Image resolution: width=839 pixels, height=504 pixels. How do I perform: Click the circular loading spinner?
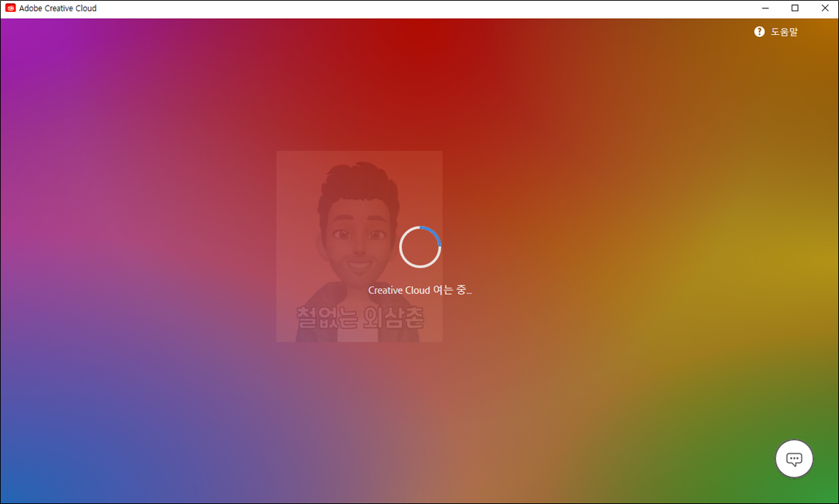tap(420, 246)
